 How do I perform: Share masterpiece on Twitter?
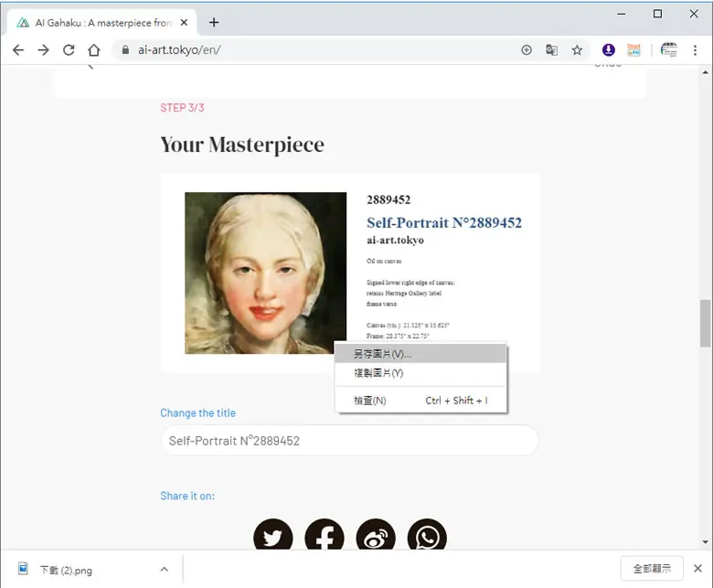pos(272,535)
